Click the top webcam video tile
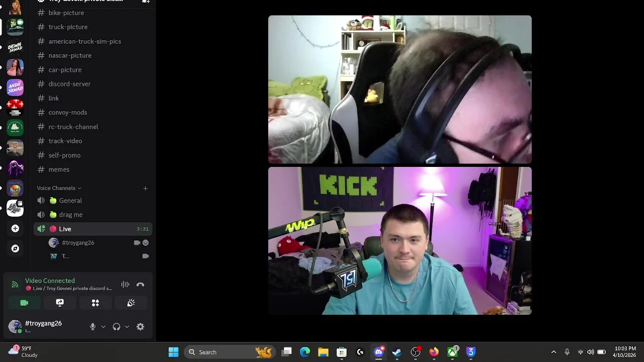644x362 pixels. (400, 89)
